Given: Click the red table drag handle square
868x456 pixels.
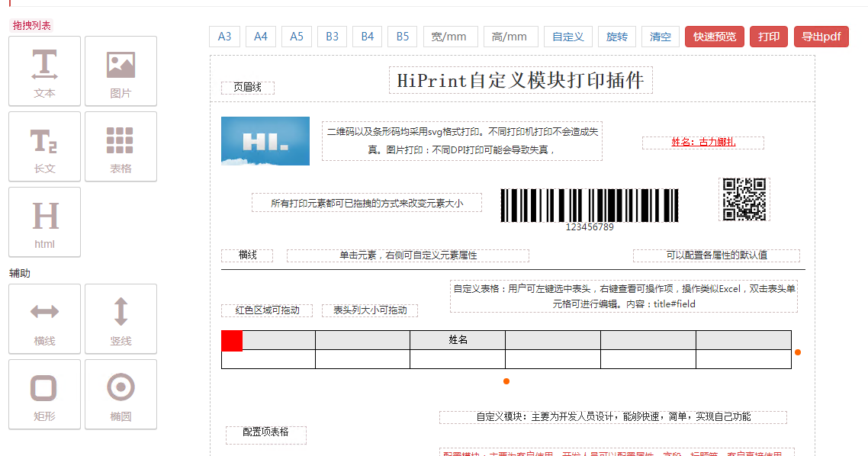Looking at the screenshot, I should (x=232, y=341).
